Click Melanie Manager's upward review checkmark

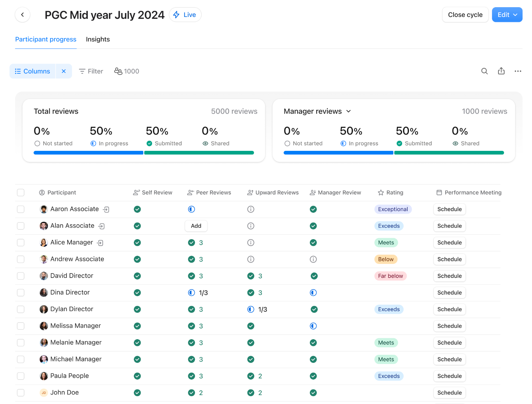coord(251,342)
